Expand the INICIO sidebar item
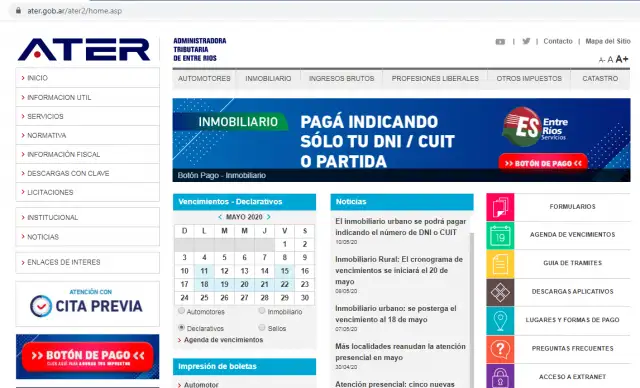 (87, 78)
